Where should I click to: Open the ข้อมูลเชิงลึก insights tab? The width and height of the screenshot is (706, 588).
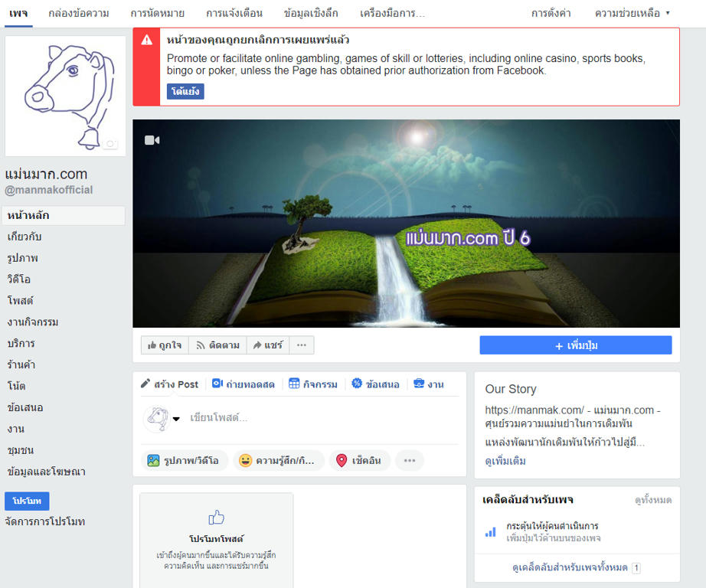pos(311,14)
